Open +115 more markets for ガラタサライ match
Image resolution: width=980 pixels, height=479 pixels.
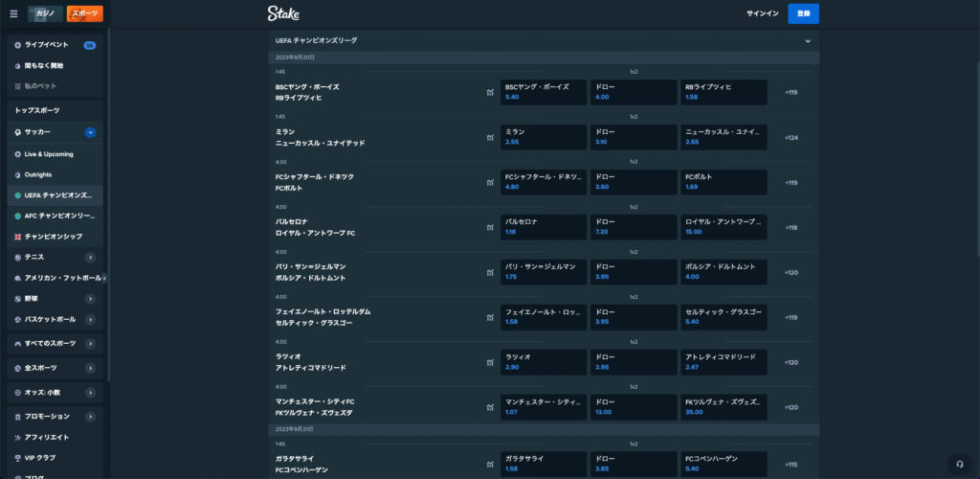point(791,465)
